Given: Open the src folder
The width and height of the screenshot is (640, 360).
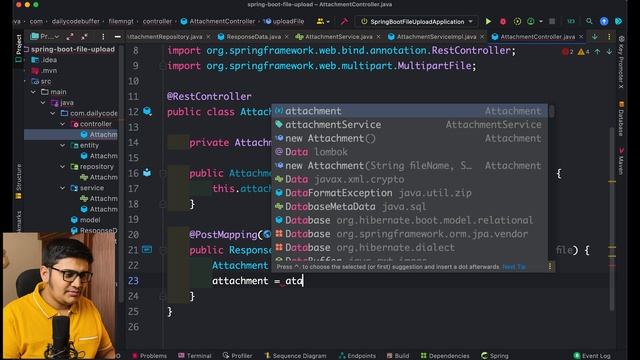Looking at the screenshot, I should pyautogui.click(x=41, y=81).
